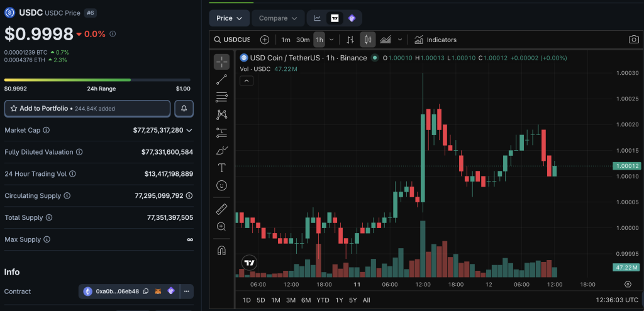Screen dimensions: 644x311
Task: Select the area chart style icon
Action: coord(386,40)
